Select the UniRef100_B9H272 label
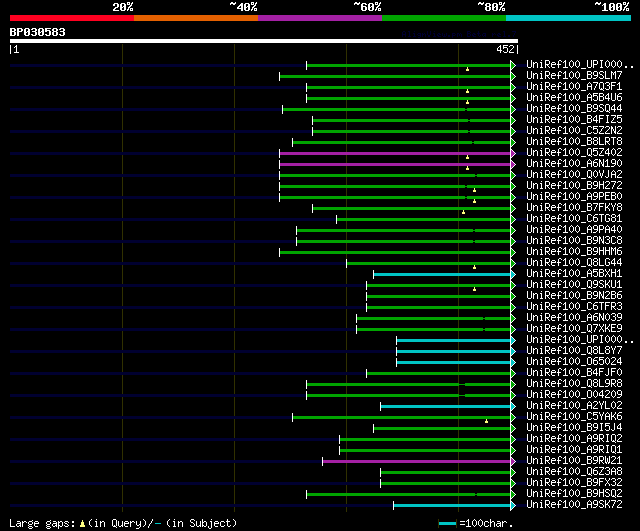The image size is (640, 531). coord(574,186)
